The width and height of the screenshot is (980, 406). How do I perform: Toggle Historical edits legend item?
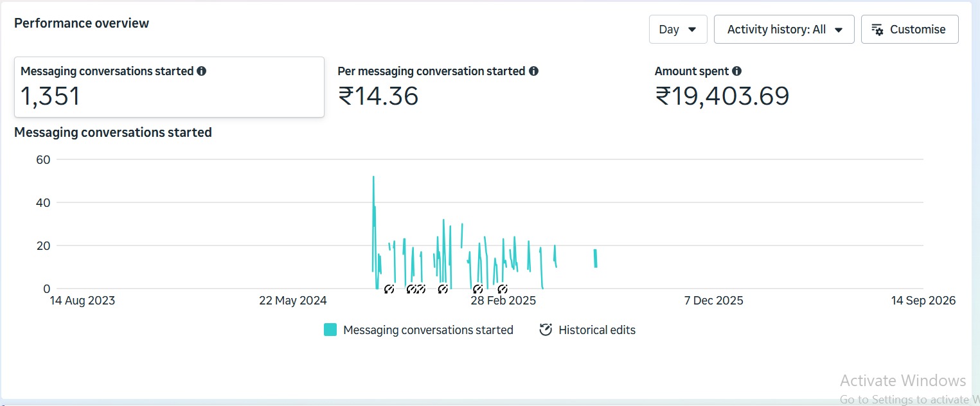coord(587,330)
